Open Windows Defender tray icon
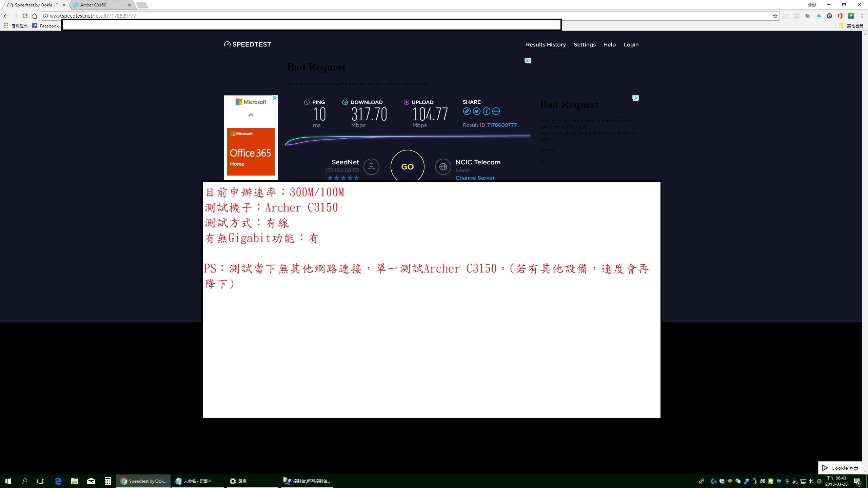Image resolution: width=868 pixels, height=488 pixels. (722, 481)
